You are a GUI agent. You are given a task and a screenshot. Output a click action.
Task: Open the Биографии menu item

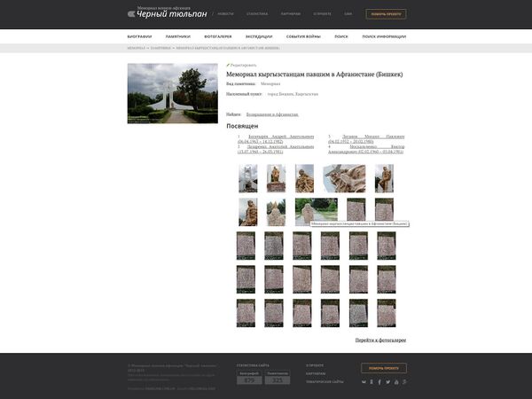[x=139, y=36]
